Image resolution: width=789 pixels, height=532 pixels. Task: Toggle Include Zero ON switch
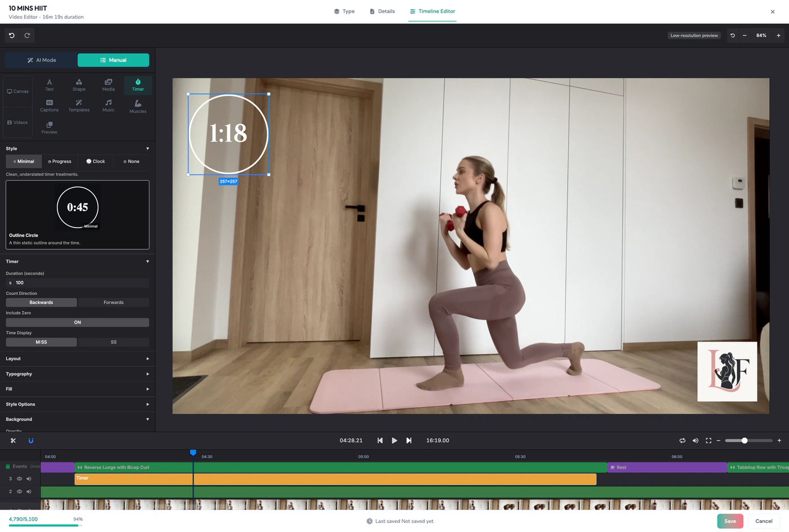pyautogui.click(x=78, y=322)
